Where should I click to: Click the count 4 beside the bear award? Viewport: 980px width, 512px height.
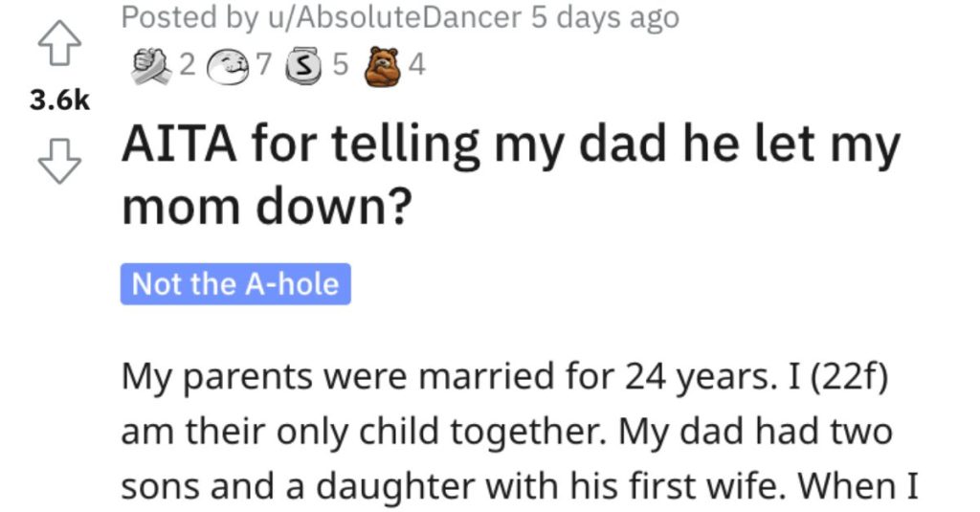(x=417, y=64)
